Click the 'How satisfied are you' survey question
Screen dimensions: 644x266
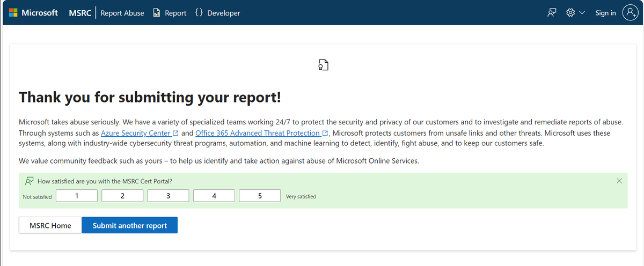(105, 181)
